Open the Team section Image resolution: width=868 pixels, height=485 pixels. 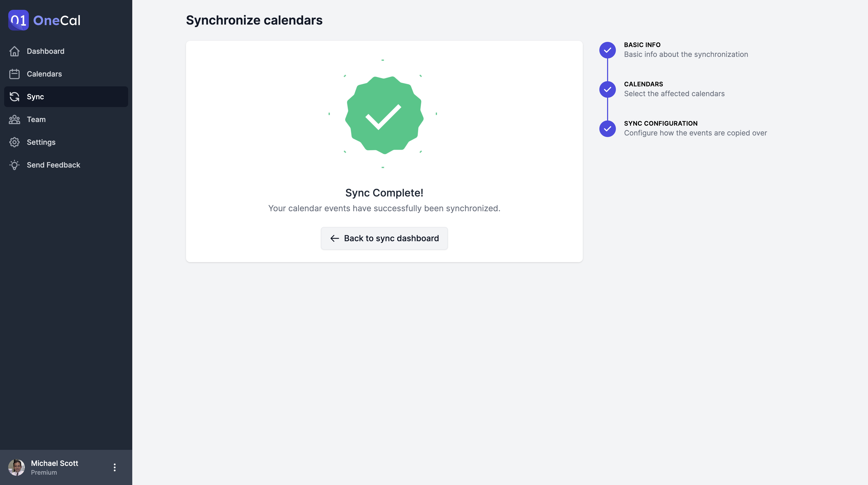[x=36, y=119]
